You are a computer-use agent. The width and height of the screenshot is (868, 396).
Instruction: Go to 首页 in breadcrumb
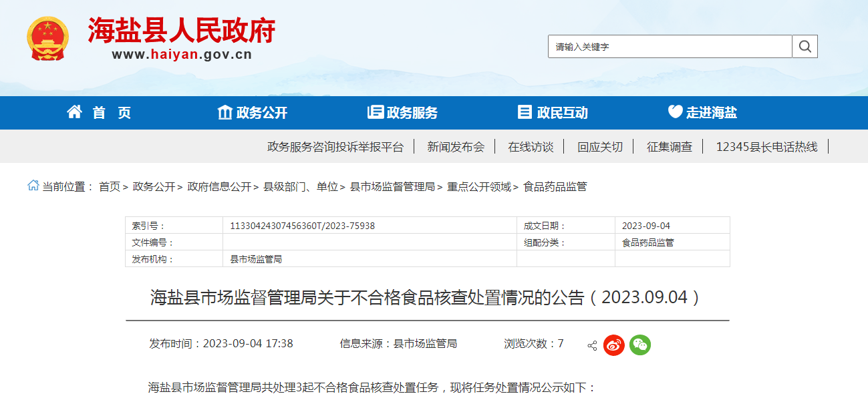[110, 186]
